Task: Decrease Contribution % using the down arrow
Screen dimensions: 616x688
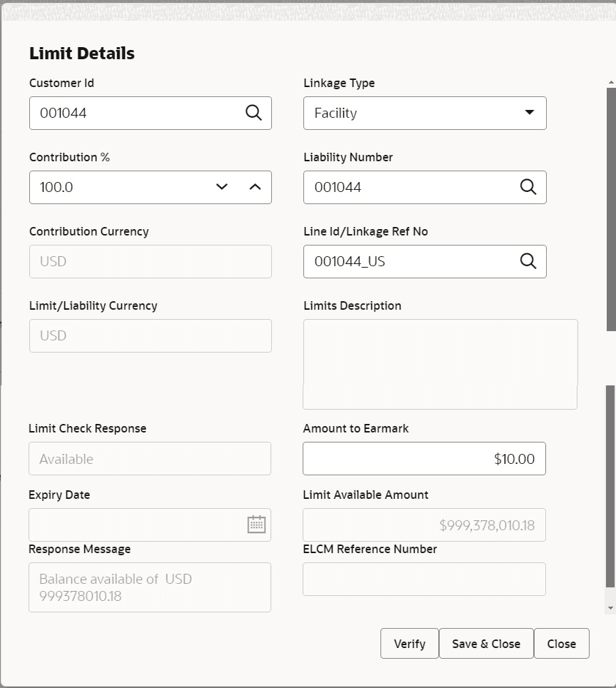Action: pyautogui.click(x=221, y=186)
